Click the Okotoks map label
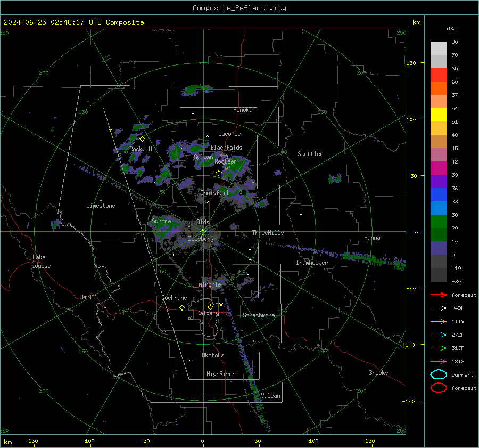Viewport: 479px width, 448px height. pos(213,355)
